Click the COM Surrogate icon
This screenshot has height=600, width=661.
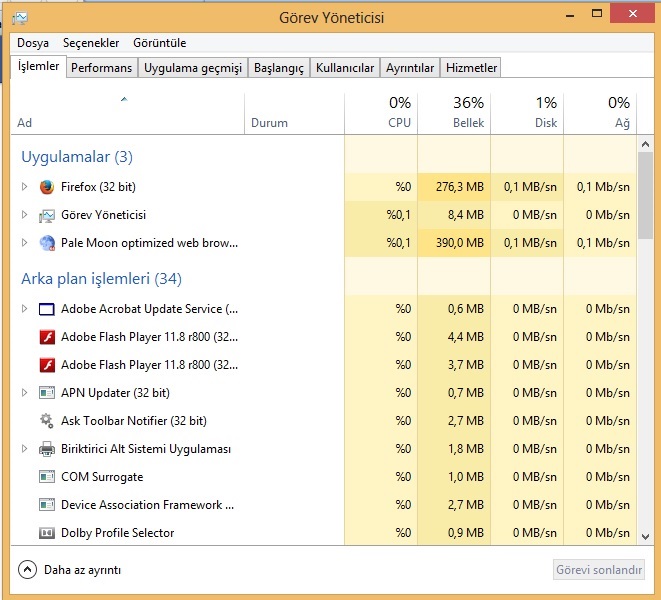pyautogui.click(x=47, y=477)
